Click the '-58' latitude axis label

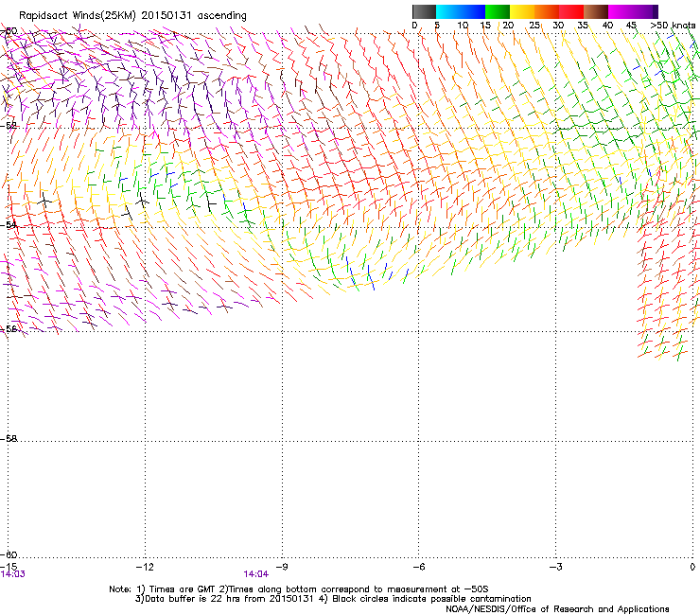[x=9, y=439]
